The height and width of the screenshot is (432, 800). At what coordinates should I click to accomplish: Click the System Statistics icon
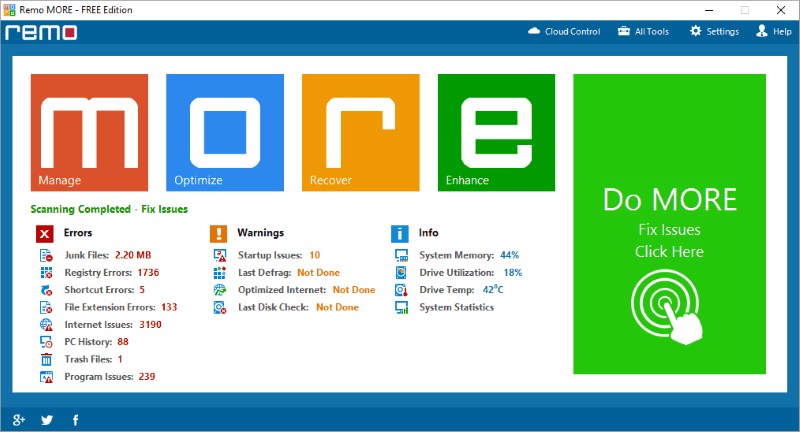[x=402, y=307]
